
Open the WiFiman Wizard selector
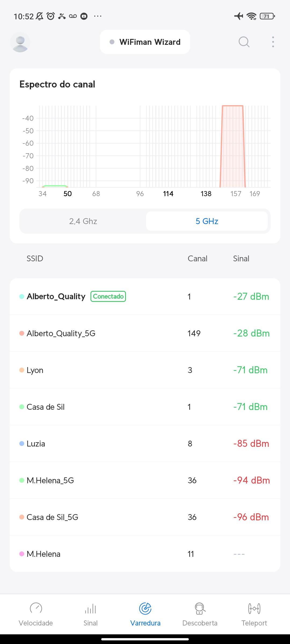tap(145, 42)
